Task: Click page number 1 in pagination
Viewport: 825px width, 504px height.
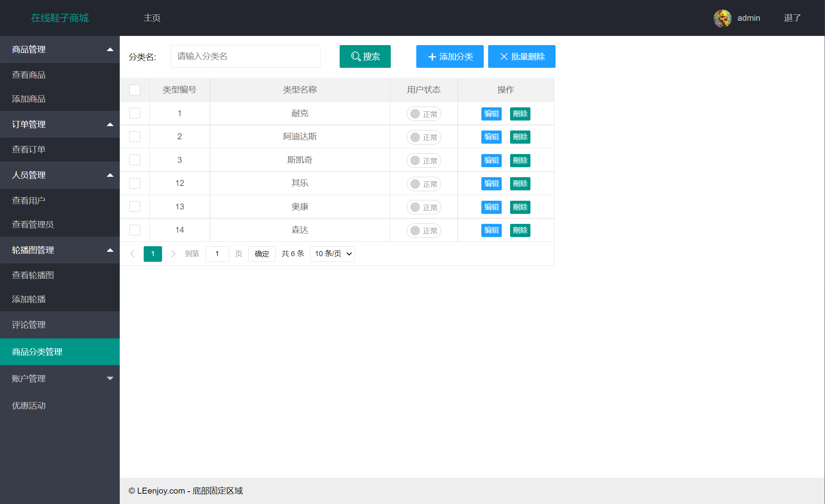Action: coord(153,253)
